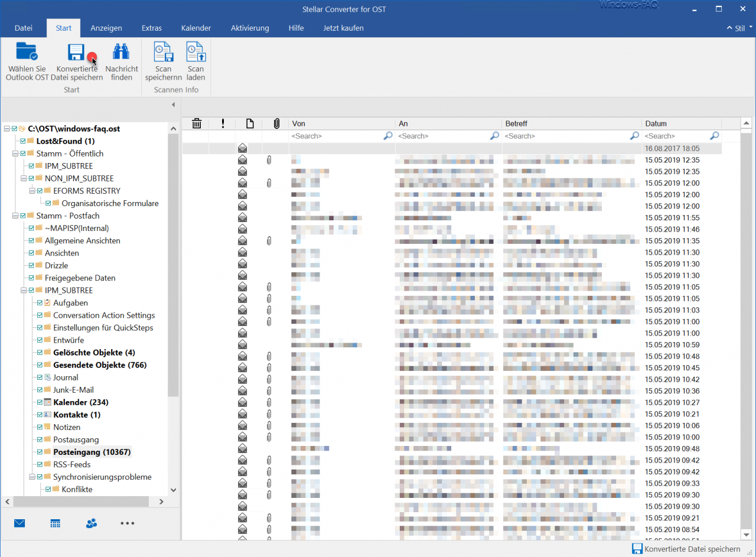Select Gesendete Objekte (766) folder
The image size is (756, 557).
(x=100, y=365)
